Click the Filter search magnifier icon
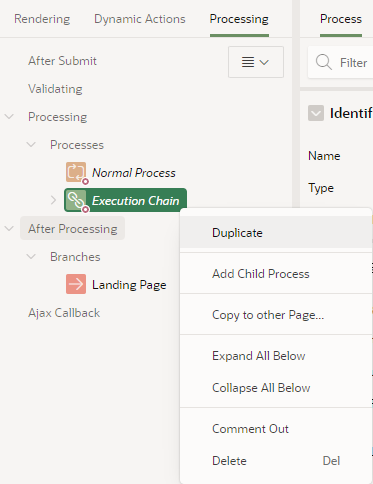 pyautogui.click(x=324, y=62)
